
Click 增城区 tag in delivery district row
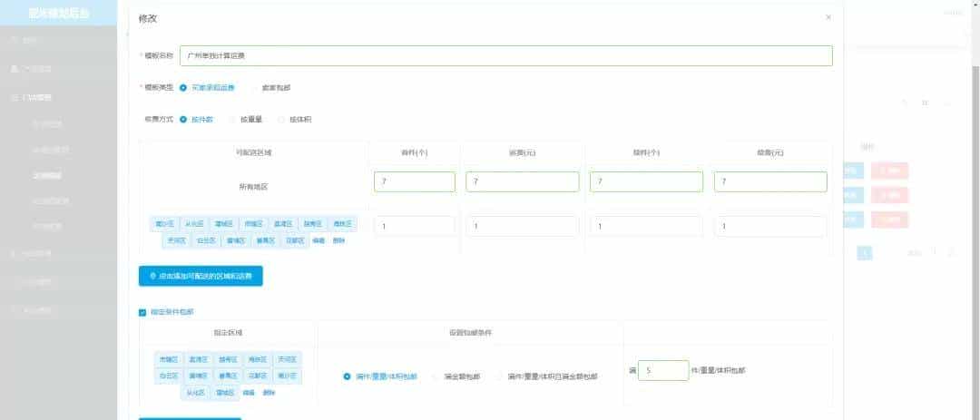(224, 224)
